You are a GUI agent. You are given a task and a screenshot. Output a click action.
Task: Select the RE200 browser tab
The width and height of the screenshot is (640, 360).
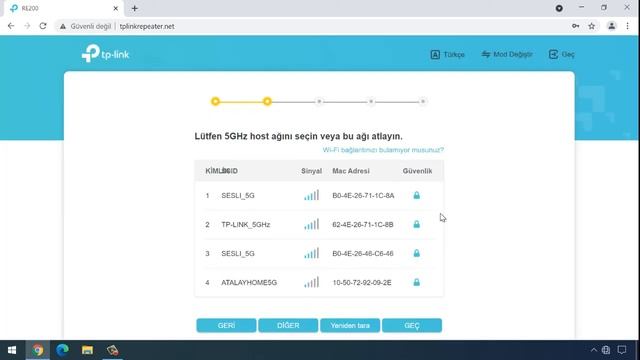(x=63, y=8)
